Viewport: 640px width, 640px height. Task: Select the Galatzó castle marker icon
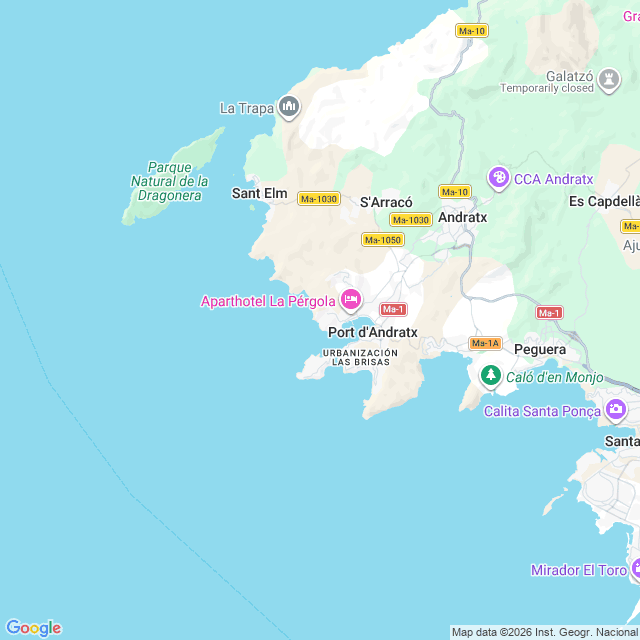pyautogui.click(x=609, y=80)
